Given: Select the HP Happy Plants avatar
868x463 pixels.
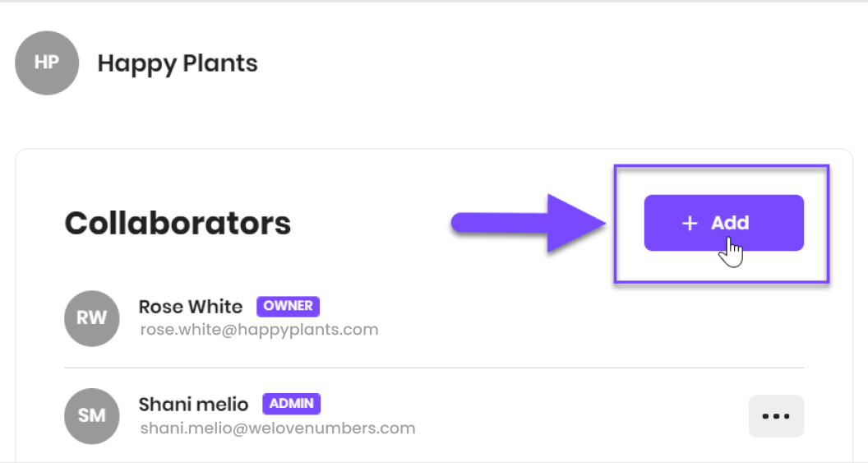Looking at the screenshot, I should [47, 63].
